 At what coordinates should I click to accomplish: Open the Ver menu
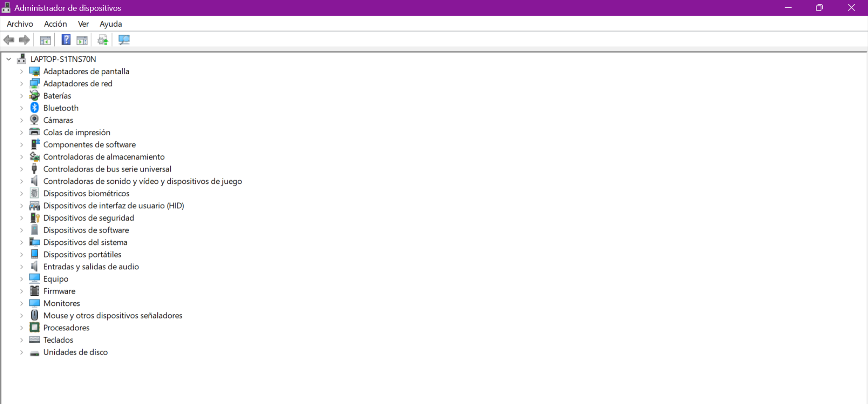click(x=83, y=24)
